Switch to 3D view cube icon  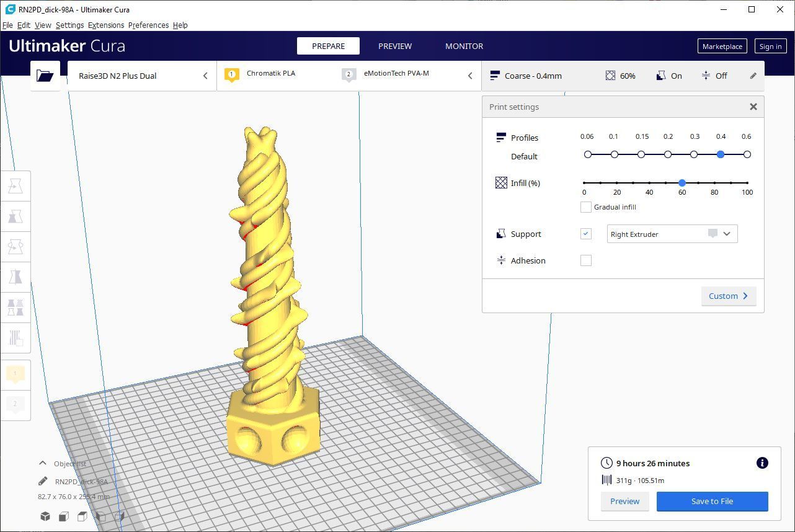point(45,516)
